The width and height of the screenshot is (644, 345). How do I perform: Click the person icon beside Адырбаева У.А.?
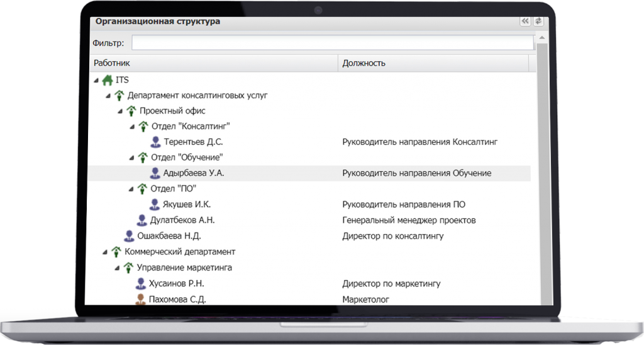(155, 173)
